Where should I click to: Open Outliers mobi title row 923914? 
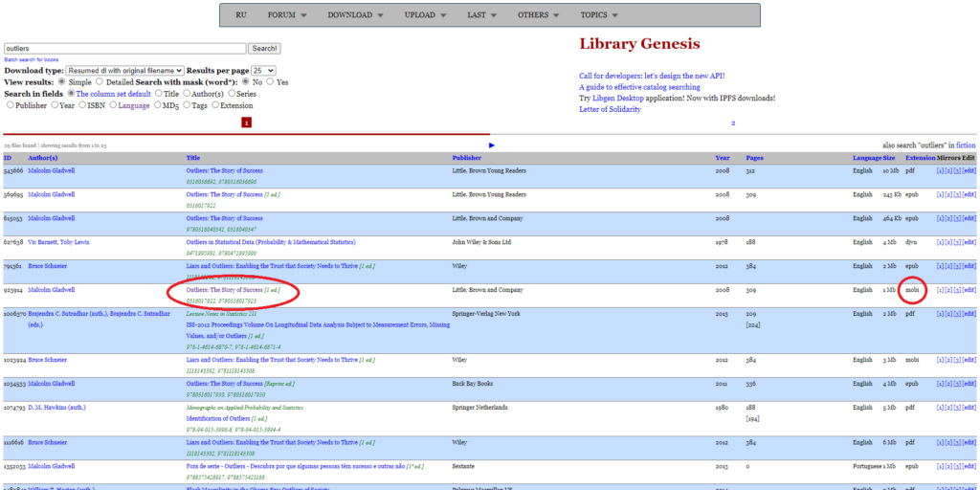point(224,289)
